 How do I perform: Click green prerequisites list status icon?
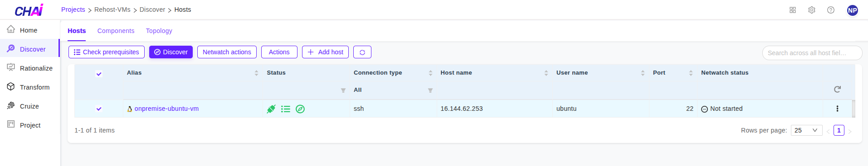point(285,109)
